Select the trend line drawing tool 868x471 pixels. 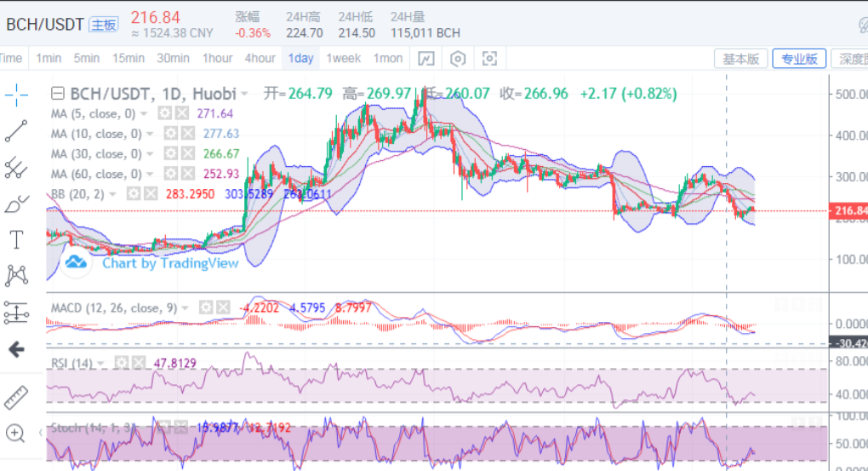click(16, 131)
